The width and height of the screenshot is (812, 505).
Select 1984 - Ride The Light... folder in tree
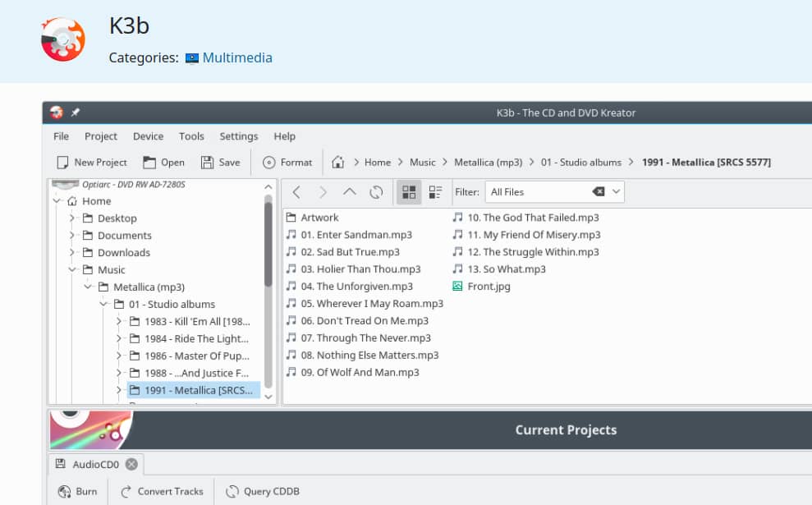pos(189,339)
